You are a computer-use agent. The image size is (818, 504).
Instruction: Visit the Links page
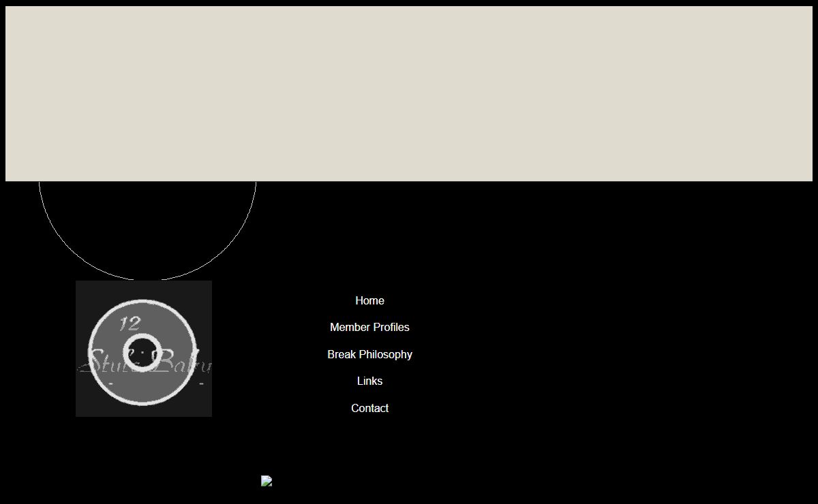[x=369, y=381]
